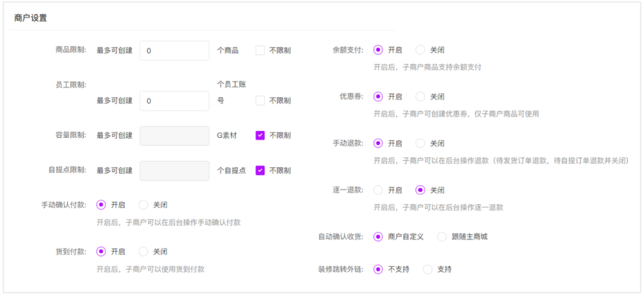Select 跟随主商城 for 自动确认收货

coord(442,236)
